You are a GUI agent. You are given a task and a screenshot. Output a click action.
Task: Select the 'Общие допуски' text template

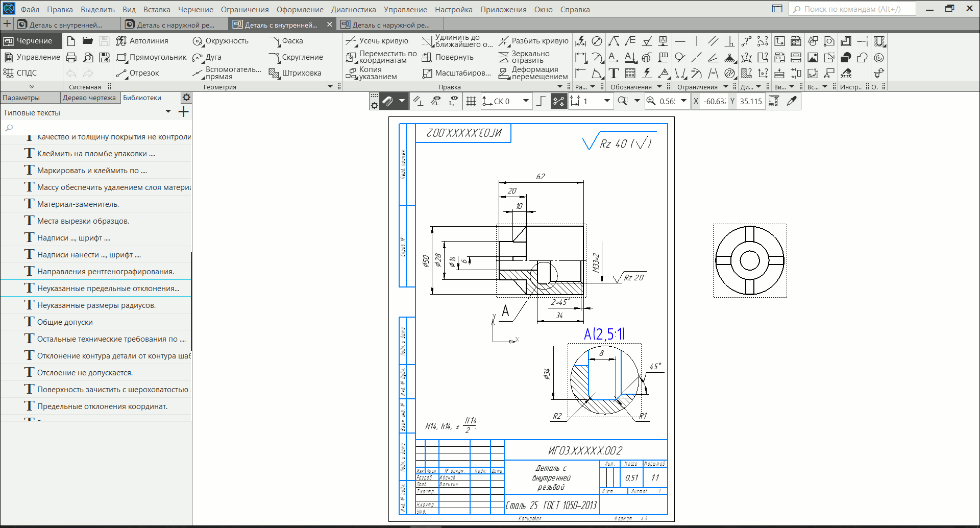pyautogui.click(x=65, y=322)
